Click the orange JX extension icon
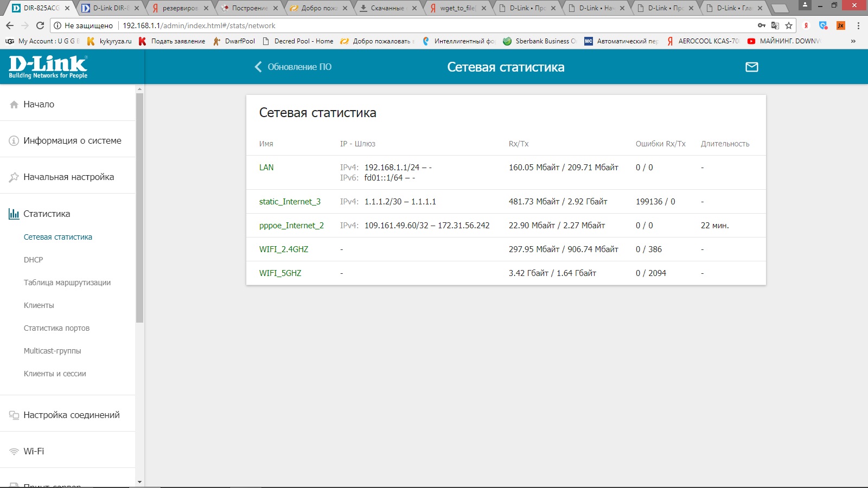 click(841, 25)
